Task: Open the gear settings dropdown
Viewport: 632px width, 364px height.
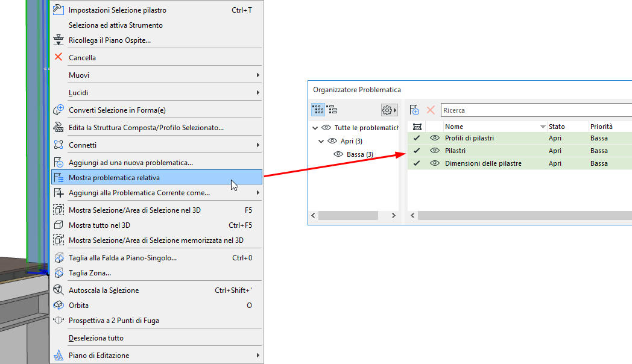Action: pos(390,110)
